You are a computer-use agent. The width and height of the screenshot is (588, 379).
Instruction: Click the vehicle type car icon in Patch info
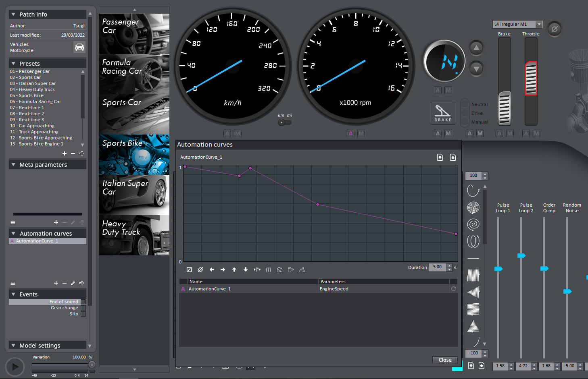point(79,47)
